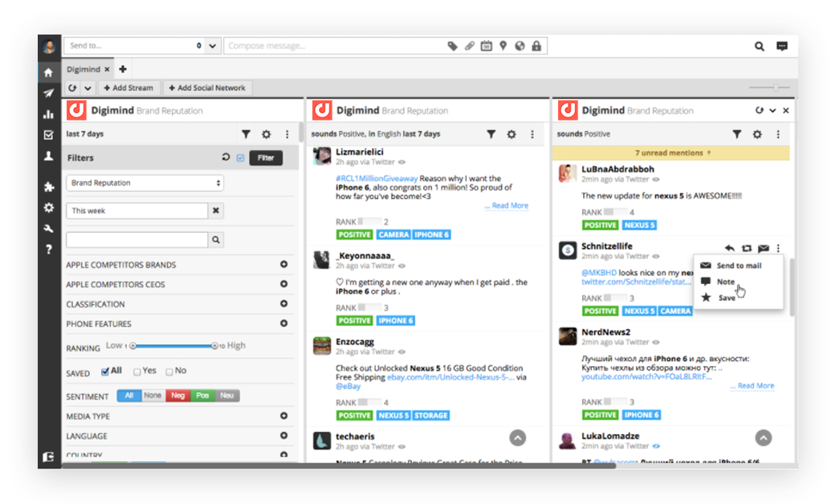Select the Pos sentiment toggle
The width and height of the screenshot is (836, 504).
[x=202, y=396]
